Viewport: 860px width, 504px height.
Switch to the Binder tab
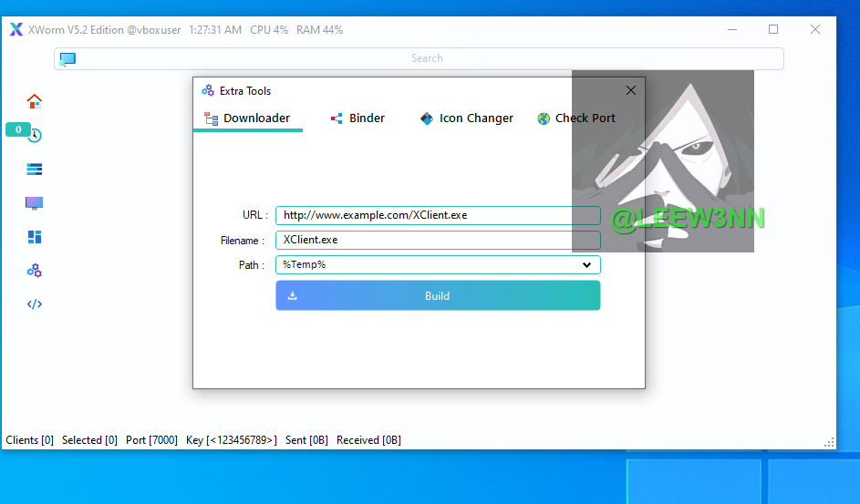click(x=357, y=118)
